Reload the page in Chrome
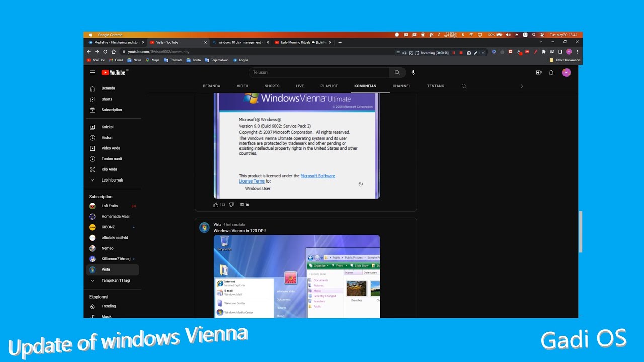 click(105, 52)
